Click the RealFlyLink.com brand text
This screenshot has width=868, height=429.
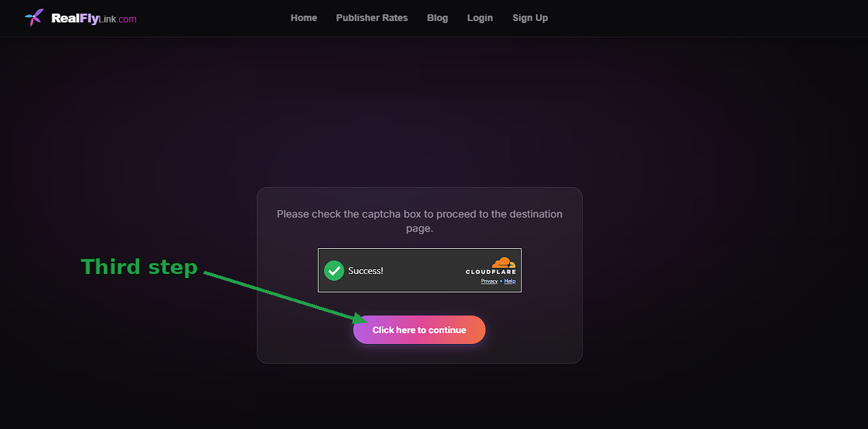coord(94,18)
